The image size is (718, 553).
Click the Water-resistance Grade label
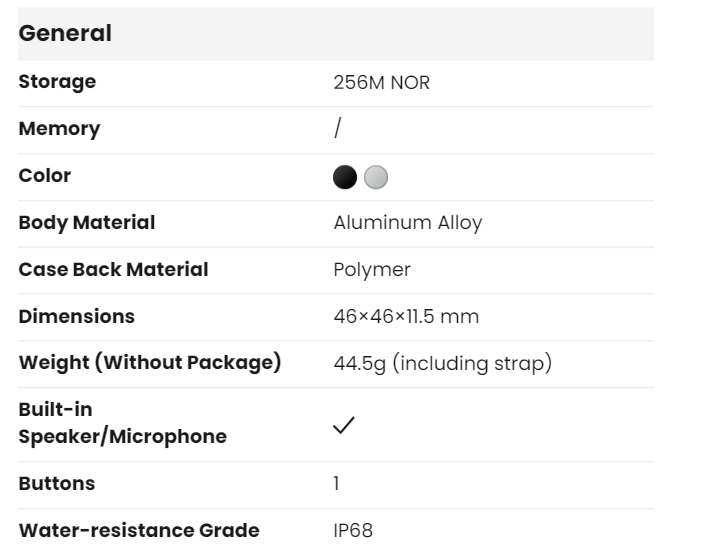point(139,530)
